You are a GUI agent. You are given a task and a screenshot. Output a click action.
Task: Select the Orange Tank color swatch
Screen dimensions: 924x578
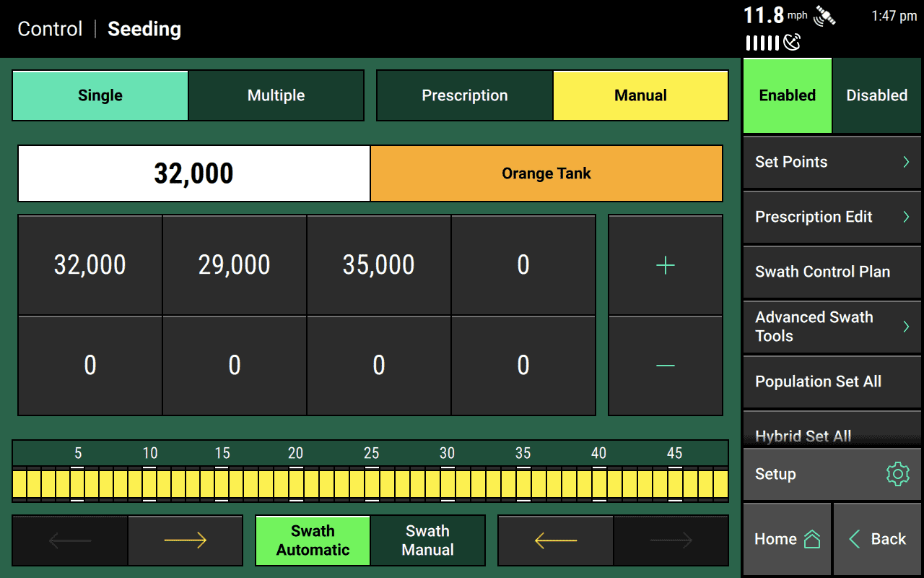pyautogui.click(x=546, y=173)
